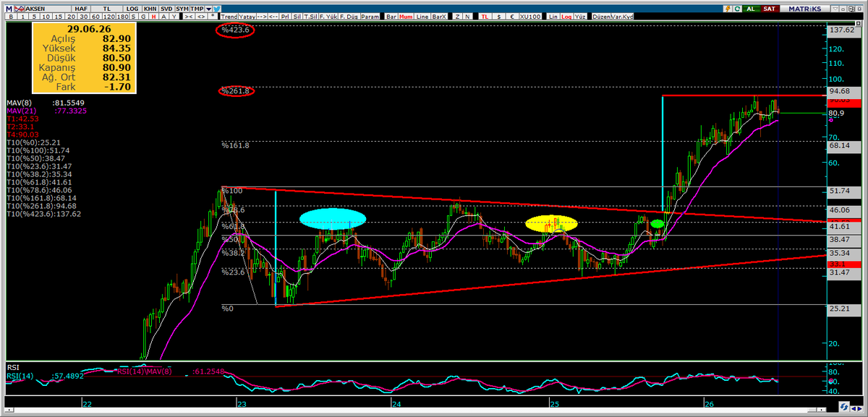Switch to Bar chart type
The width and height of the screenshot is (868, 417).
pyautogui.click(x=391, y=17)
